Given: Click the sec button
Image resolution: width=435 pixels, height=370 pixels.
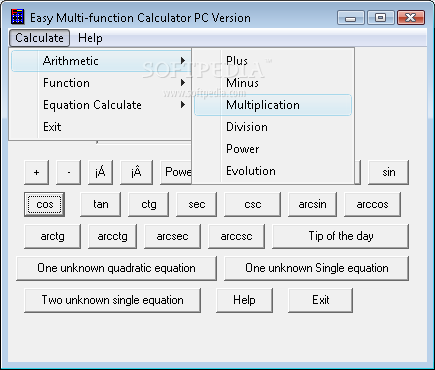Looking at the screenshot, I should [x=197, y=204].
